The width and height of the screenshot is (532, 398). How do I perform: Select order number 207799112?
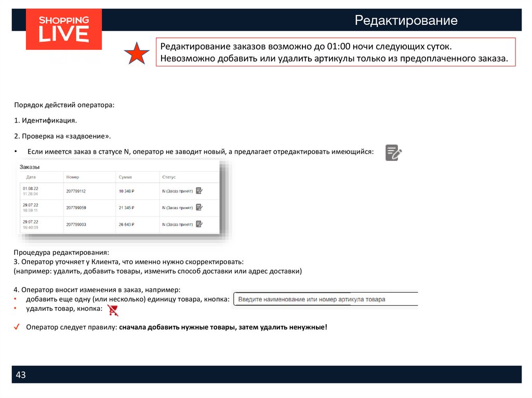[76, 191]
